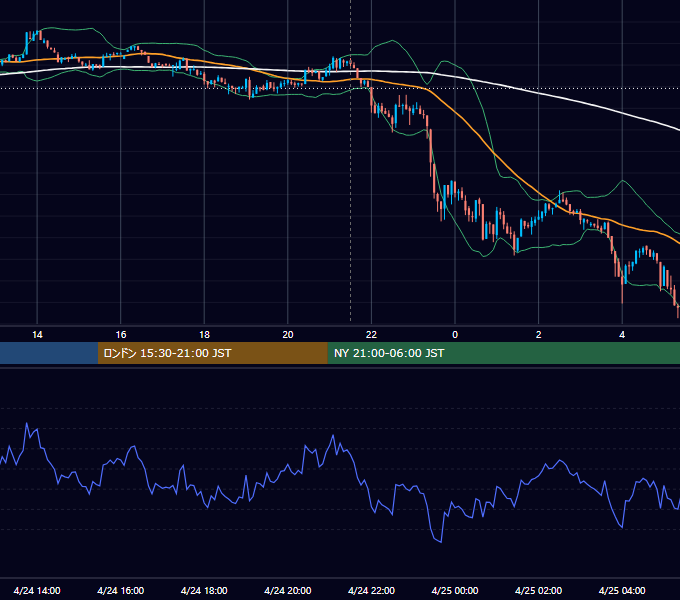Click the blue session band left of ロンドン
The width and height of the screenshot is (680, 600).
pos(49,353)
